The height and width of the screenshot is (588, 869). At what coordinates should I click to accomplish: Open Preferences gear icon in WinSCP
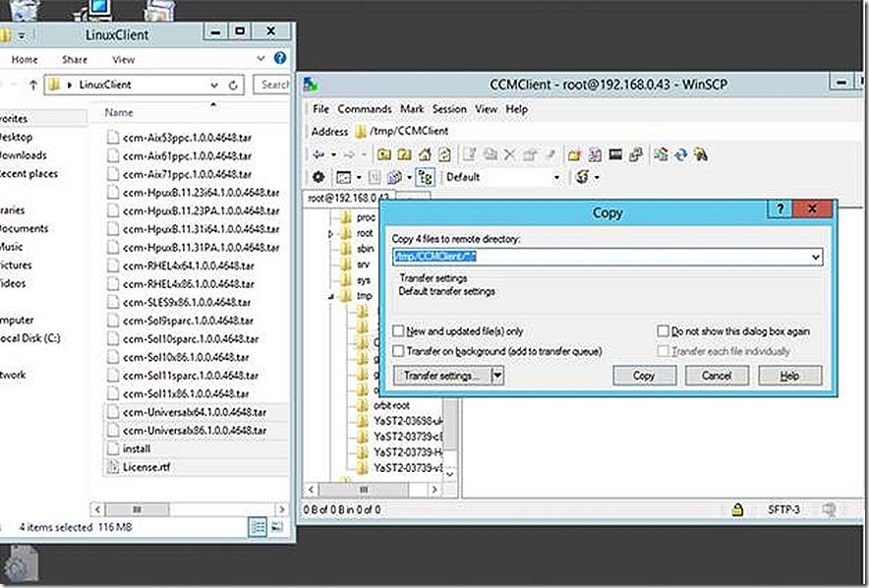(319, 177)
